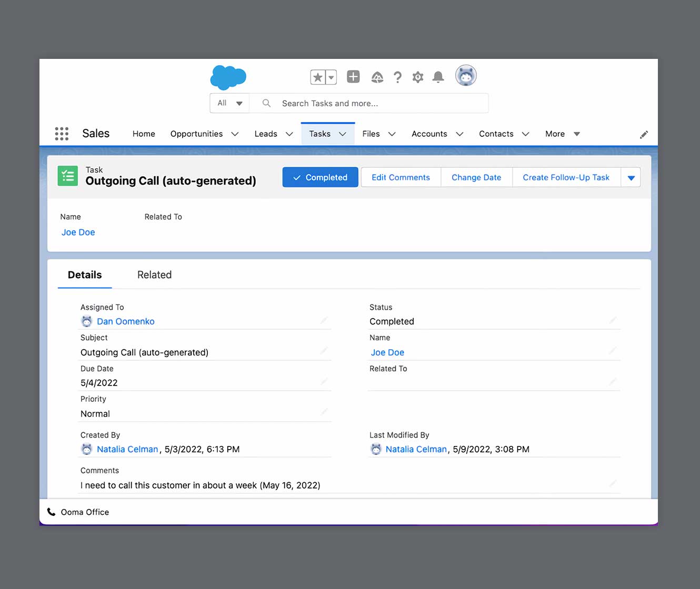The width and height of the screenshot is (700, 589).
Task: Open the All search scope dropdown
Action: (230, 103)
